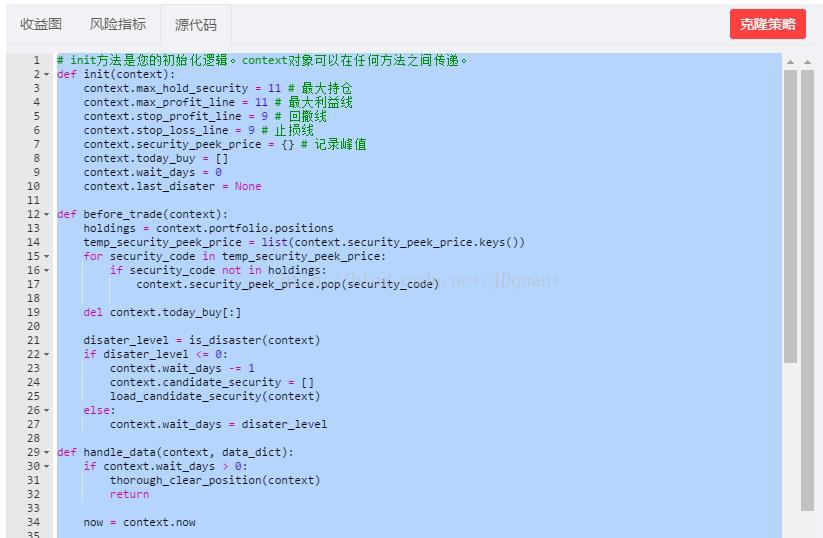This screenshot has height=538, width=823.
Task: Click 'del context.today_buy[:]' on line 19
Action: point(162,312)
